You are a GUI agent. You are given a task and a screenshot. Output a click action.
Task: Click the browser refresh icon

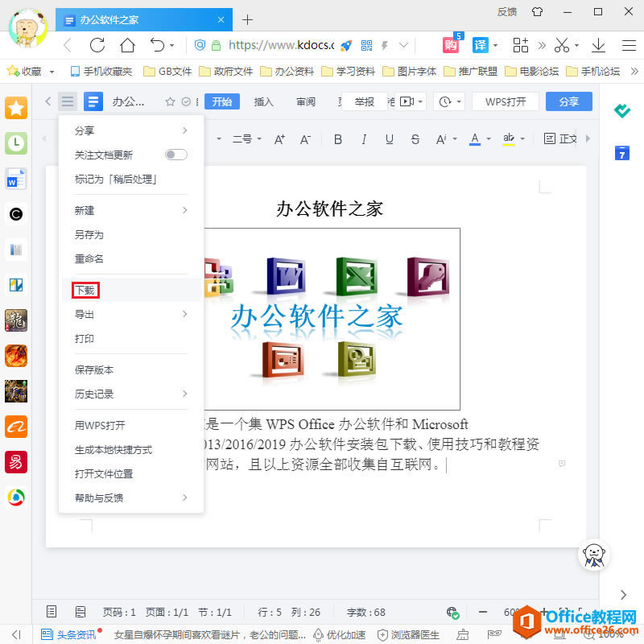coord(97,45)
